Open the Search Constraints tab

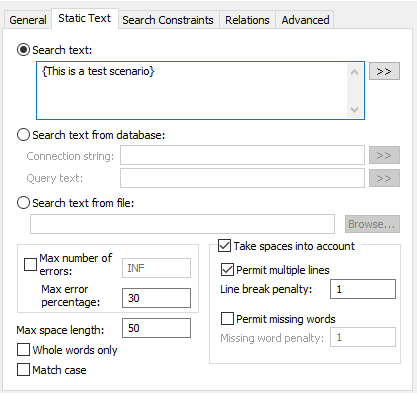pyautogui.click(x=168, y=20)
